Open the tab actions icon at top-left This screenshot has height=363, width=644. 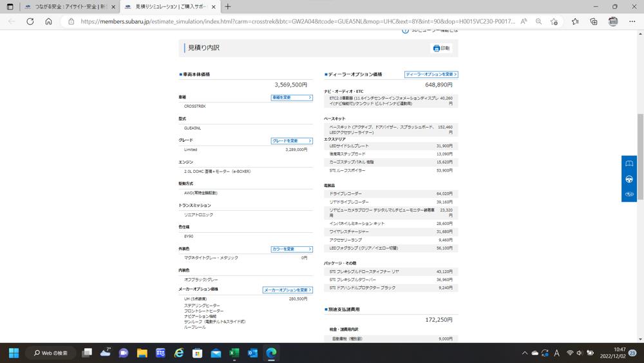pyautogui.click(x=10, y=6)
